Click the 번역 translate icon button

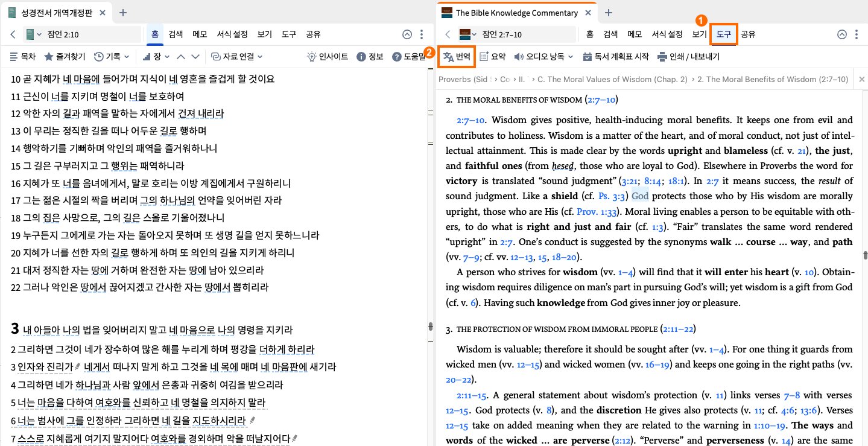point(457,57)
